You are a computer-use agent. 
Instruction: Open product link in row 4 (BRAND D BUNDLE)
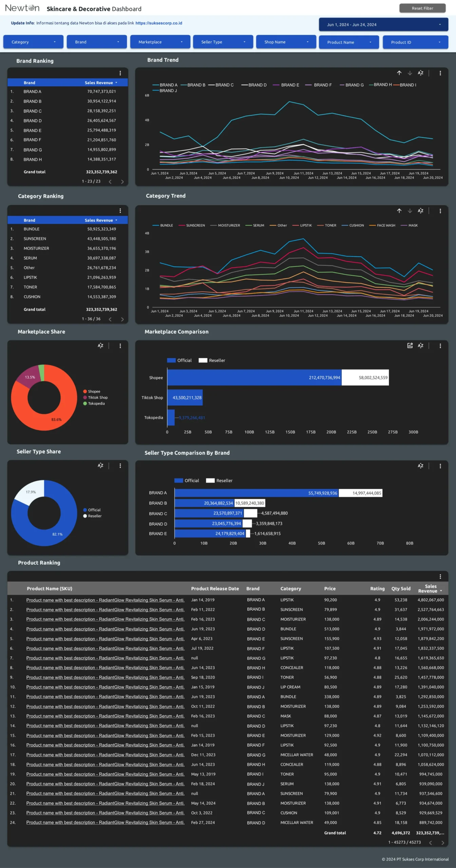(x=105, y=629)
